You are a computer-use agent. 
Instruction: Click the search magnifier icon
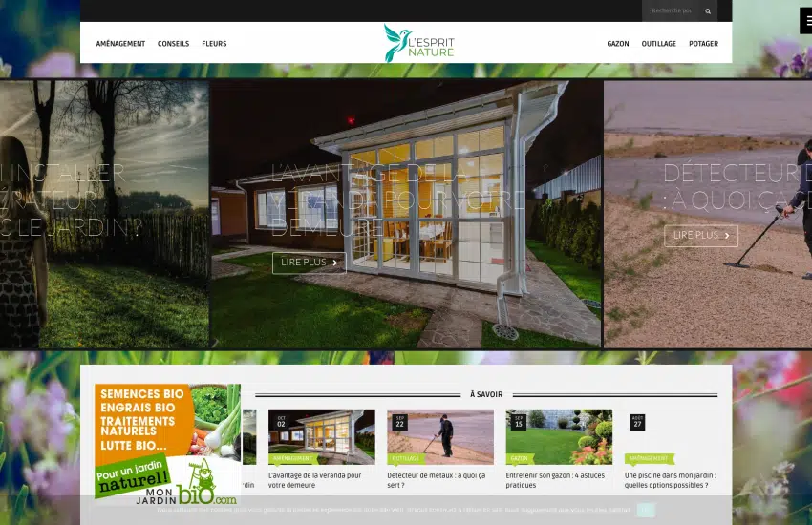coord(707,10)
